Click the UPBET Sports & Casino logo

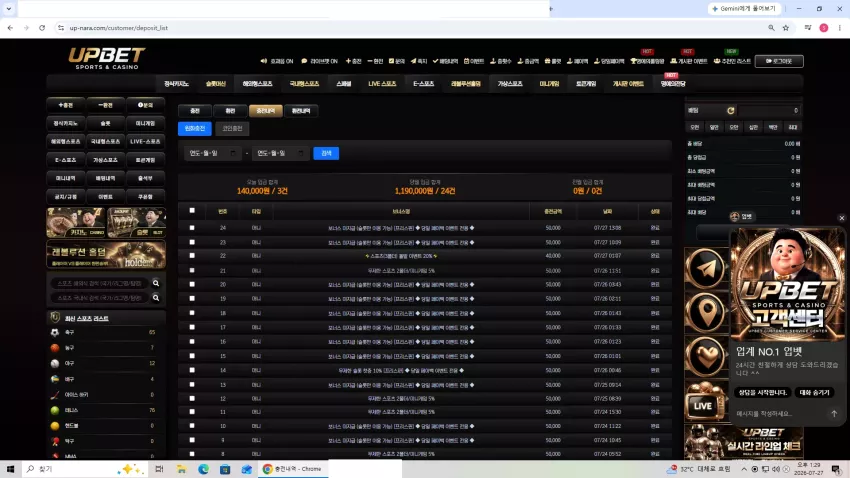point(106,58)
